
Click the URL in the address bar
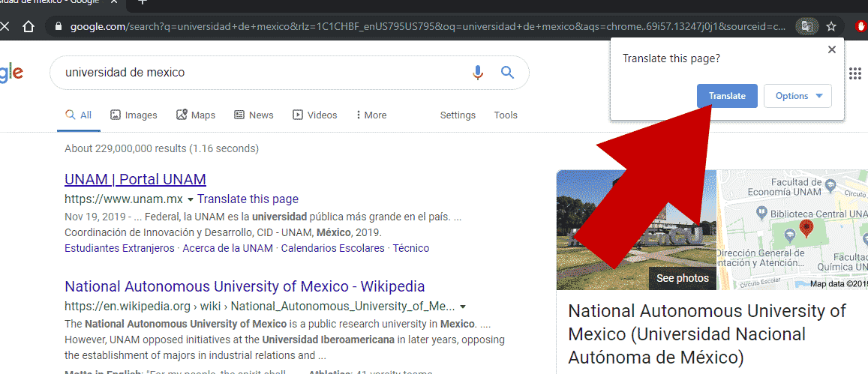[428, 26]
